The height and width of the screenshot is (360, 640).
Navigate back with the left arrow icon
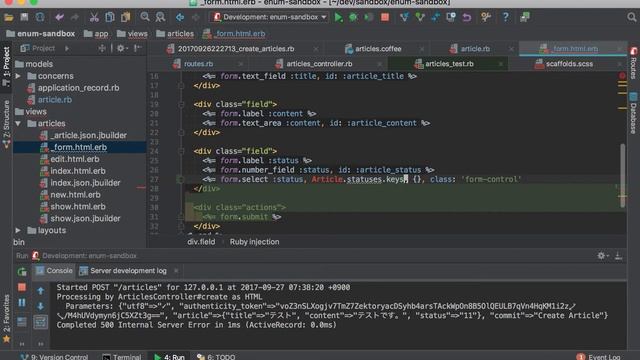coord(180,17)
